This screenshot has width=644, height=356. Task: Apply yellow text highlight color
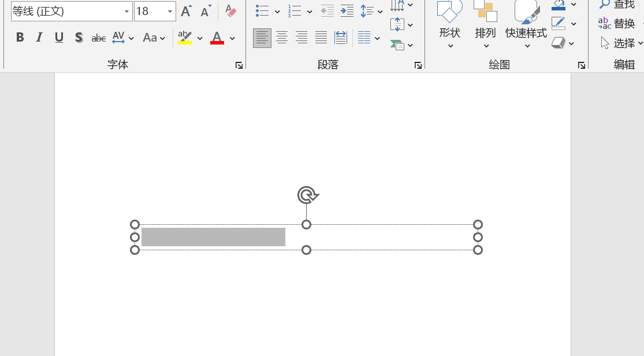click(185, 38)
